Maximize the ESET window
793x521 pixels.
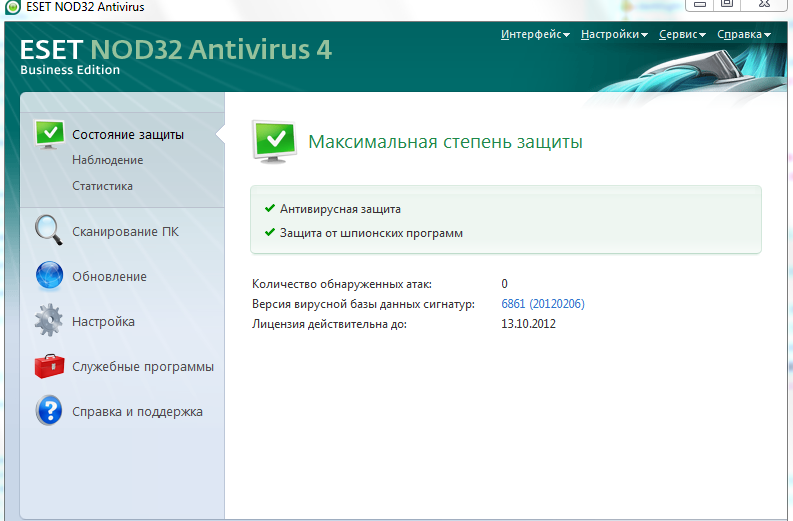[x=727, y=4]
